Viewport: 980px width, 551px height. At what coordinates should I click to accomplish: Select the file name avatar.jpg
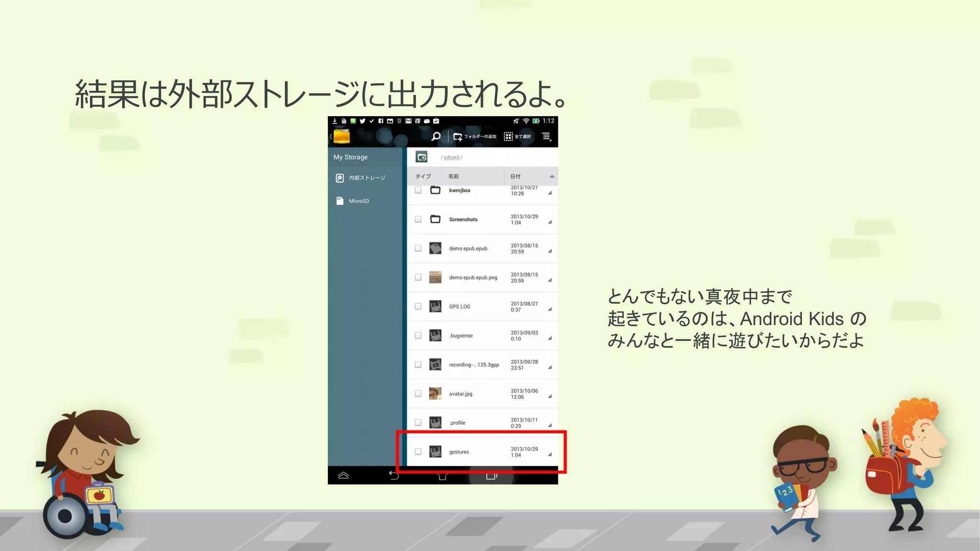461,394
